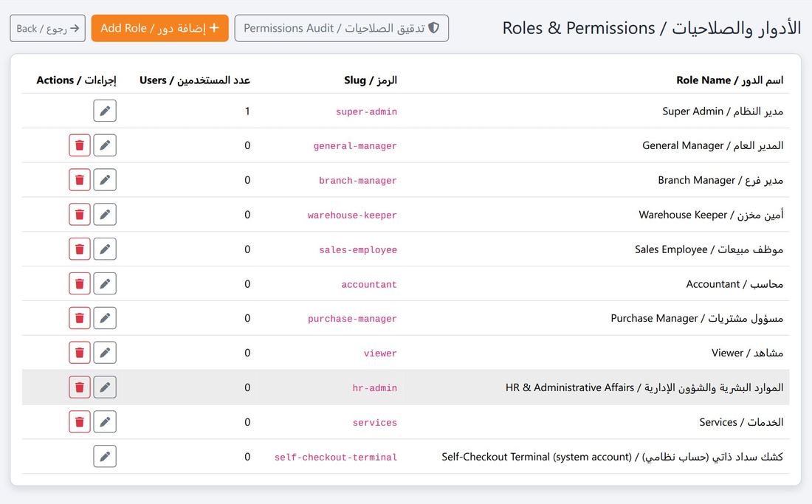
Task: Click the purchase-manager slug
Action: [352, 319]
